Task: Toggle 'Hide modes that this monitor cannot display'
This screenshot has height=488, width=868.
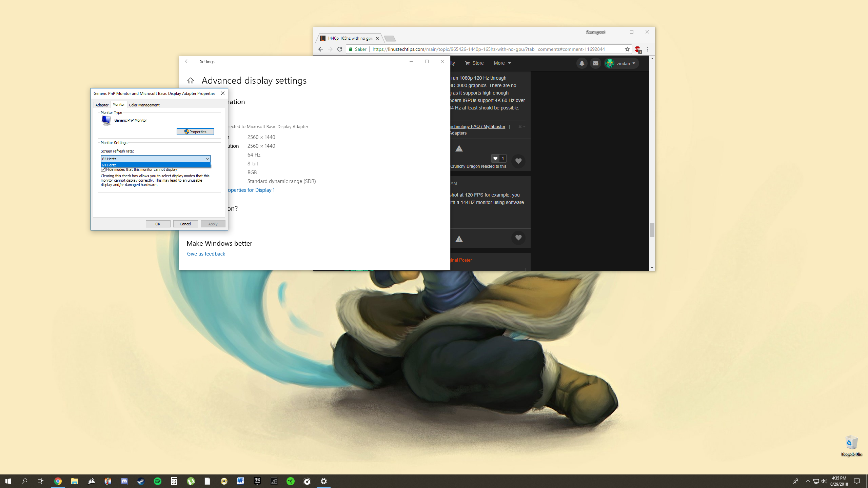Action: point(103,169)
